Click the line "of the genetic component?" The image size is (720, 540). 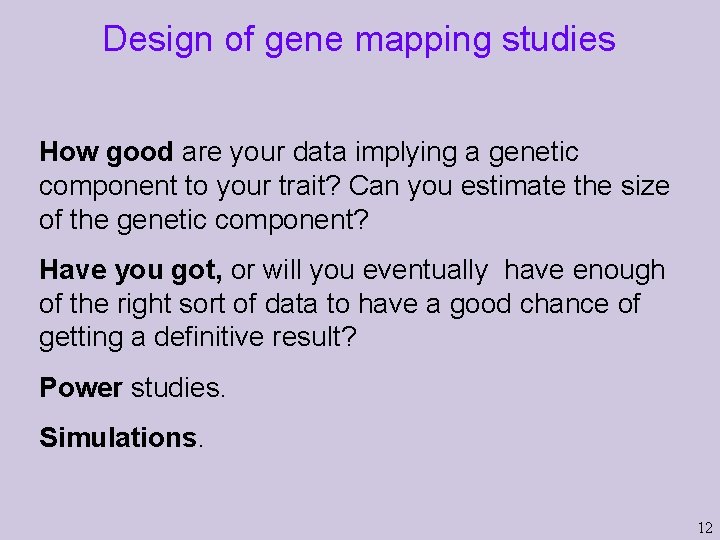[204, 220]
